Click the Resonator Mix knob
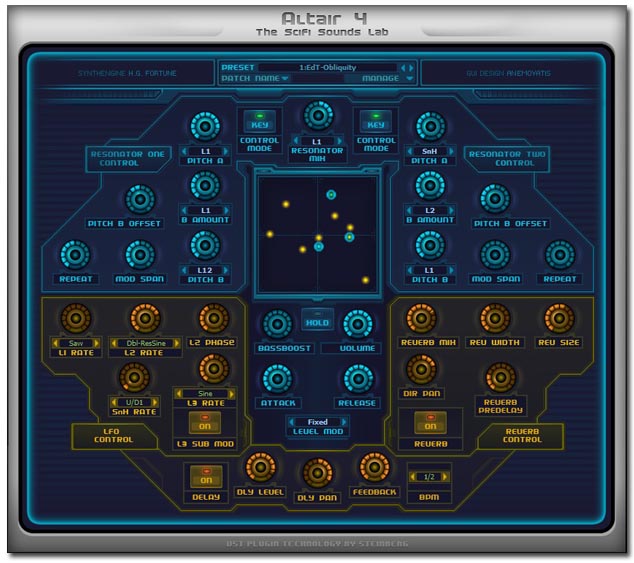 pyautogui.click(x=318, y=116)
